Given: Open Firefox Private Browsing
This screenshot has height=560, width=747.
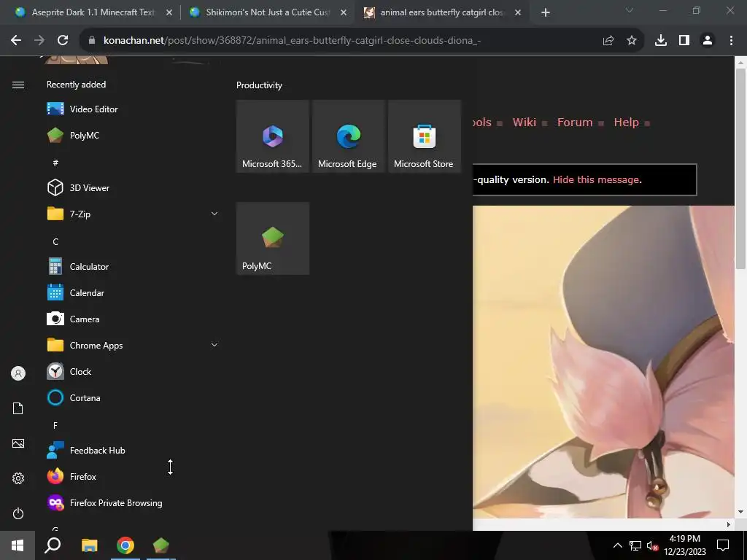Looking at the screenshot, I should tap(132, 503).
